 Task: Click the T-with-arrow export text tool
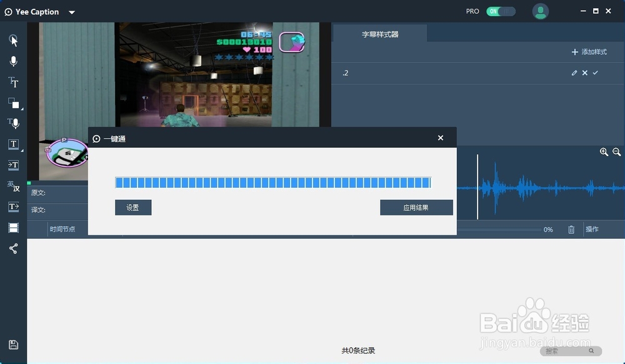[14, 207]
